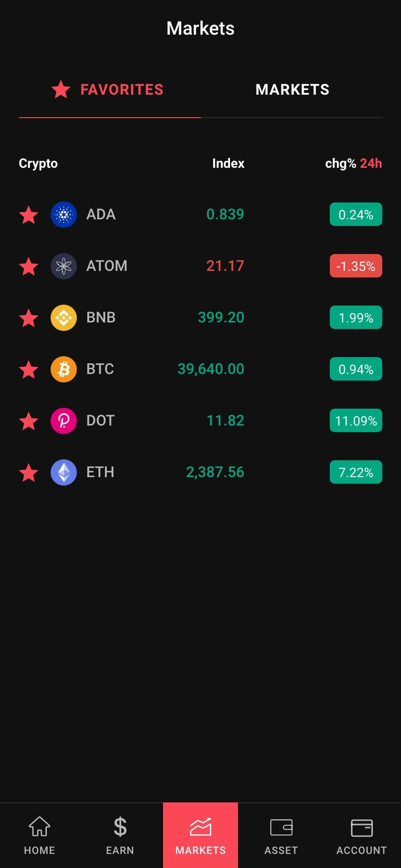Tap the Ethereum ETH logo
401x868 pixels.
pyautogui.click(x=64, y=472)
